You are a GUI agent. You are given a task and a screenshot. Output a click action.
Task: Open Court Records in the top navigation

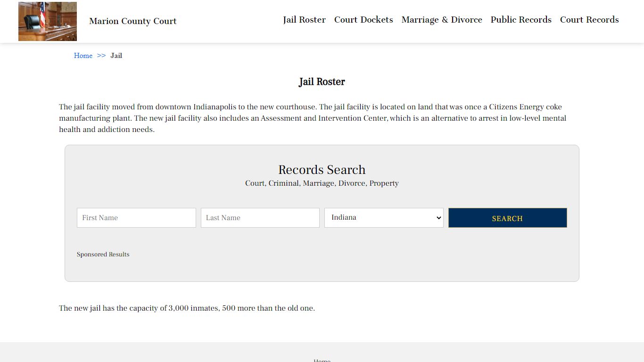589,20
